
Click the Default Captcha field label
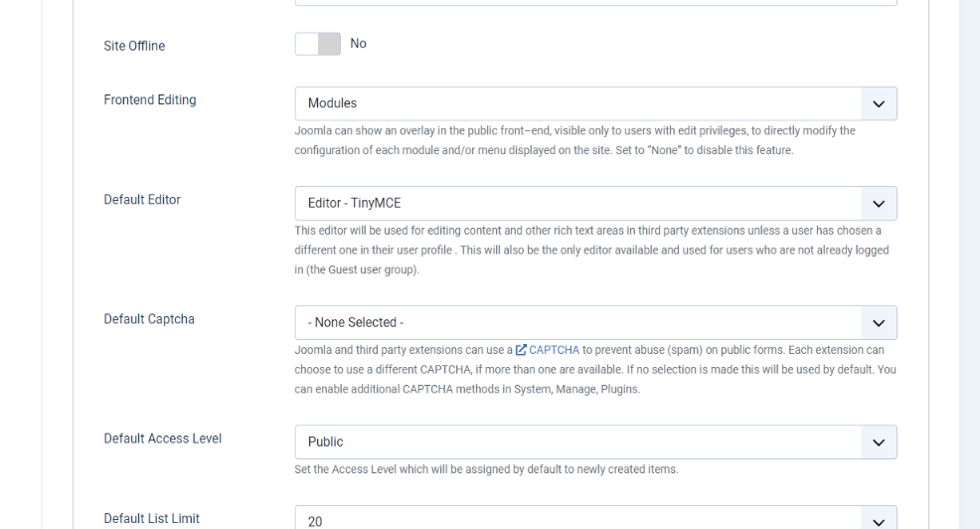(x=149, y=319)
